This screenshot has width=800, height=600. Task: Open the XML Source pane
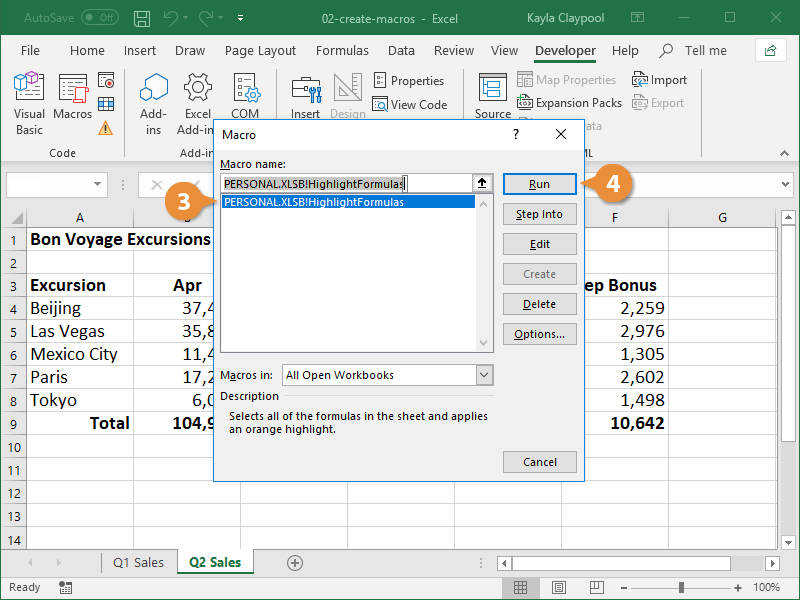(492, 97)
